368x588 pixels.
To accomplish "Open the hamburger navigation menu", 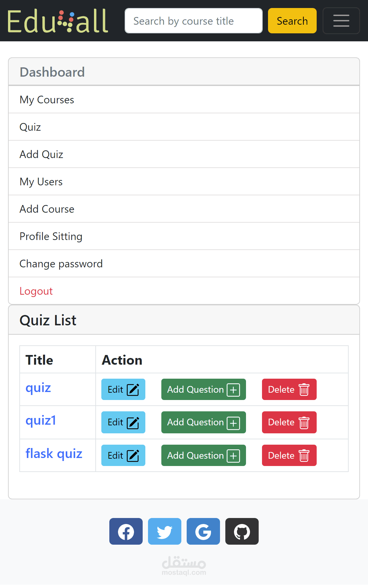I will [341, 21].
